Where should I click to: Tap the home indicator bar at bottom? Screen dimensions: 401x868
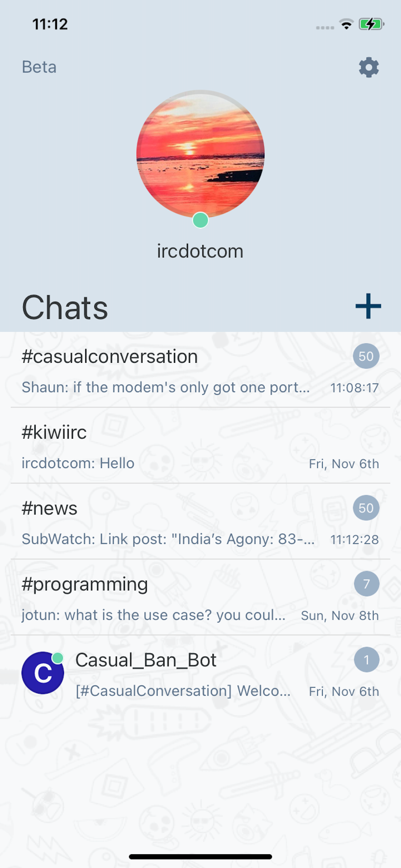click(200, 856)
